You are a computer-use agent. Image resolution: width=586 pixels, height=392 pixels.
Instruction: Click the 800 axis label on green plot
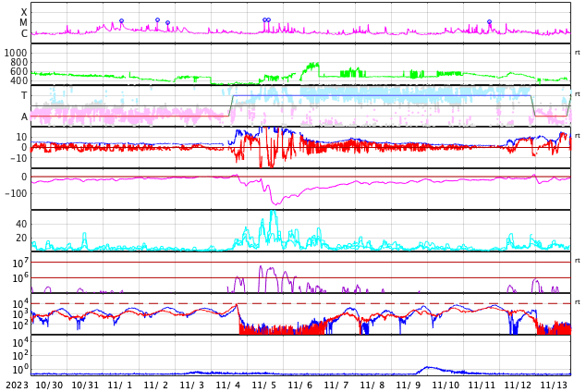(18, 63)
